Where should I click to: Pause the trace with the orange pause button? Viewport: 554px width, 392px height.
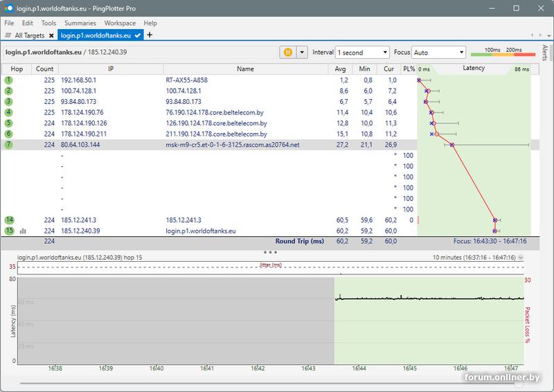point(287,52)
